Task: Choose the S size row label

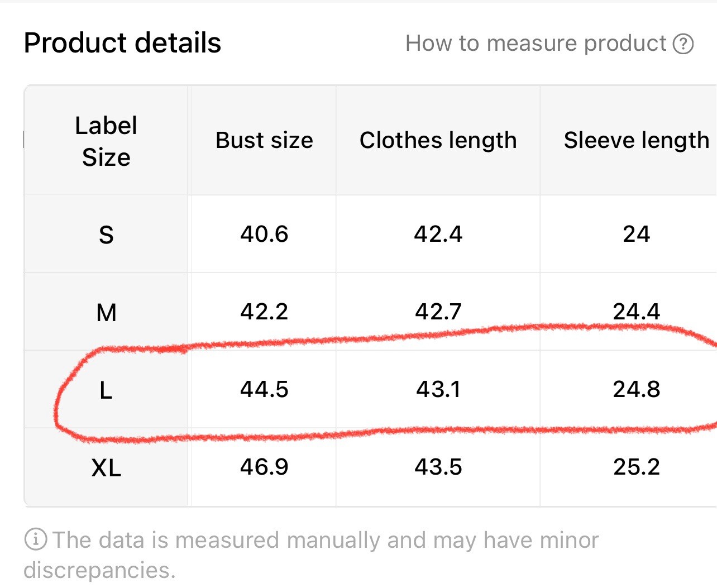Action: point(106,234)
